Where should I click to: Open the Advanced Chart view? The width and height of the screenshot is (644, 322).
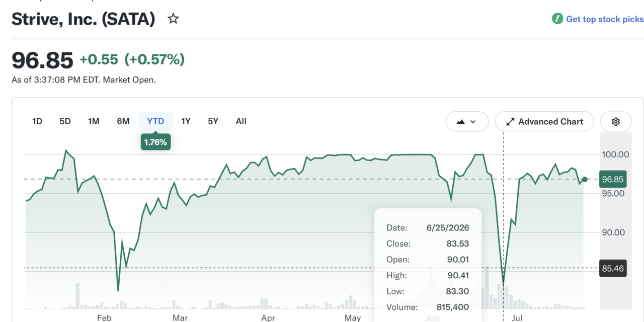pyautogui.click(x=544, y=122)
